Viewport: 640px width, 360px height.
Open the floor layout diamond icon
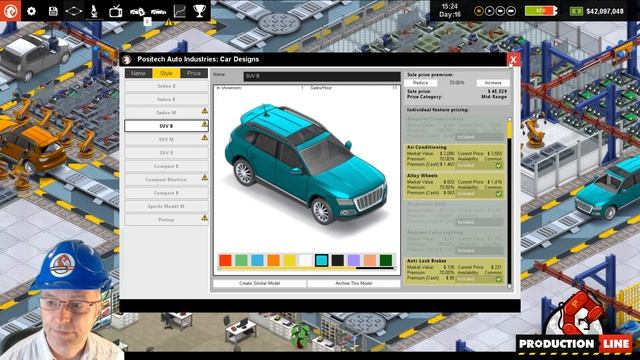(73, 11)
